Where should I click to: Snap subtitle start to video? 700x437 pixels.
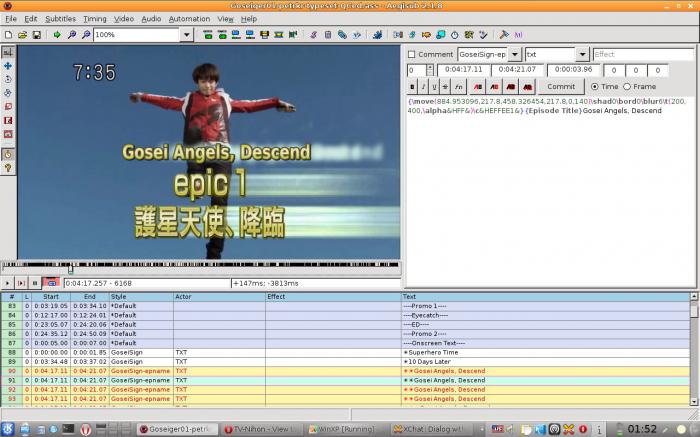pyautogui.click(x=236, y=34)
